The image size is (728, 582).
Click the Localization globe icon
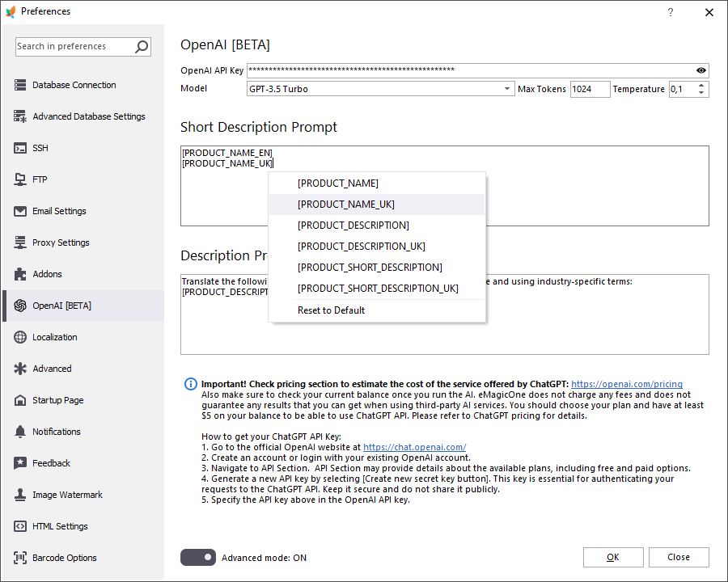(x=20, y=337)
